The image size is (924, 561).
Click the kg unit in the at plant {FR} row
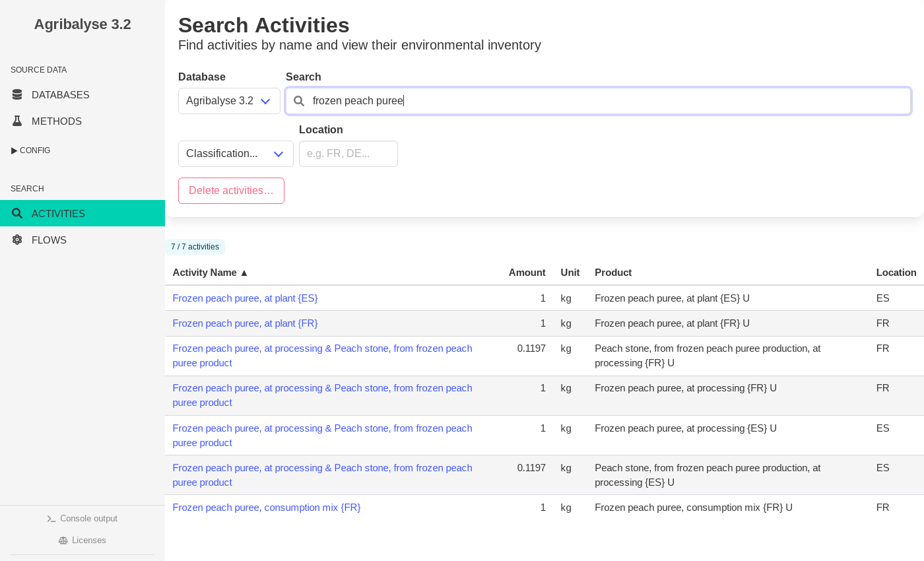[566, 323]
